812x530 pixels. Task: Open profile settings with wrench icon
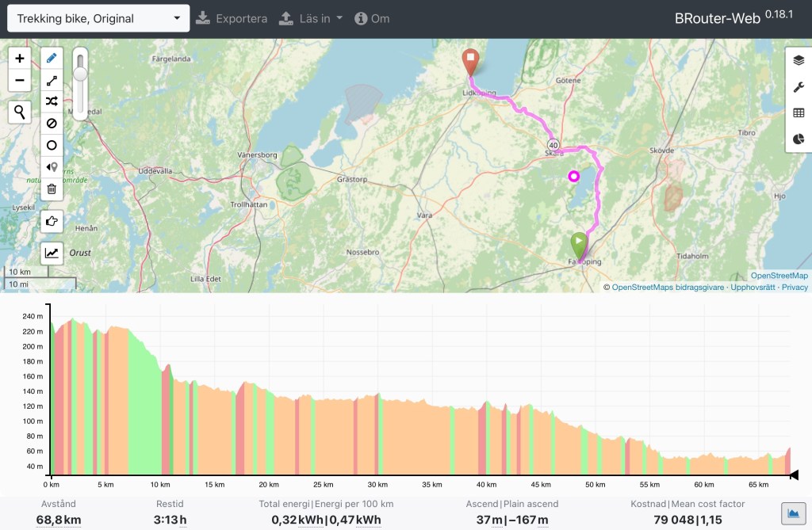799,87
